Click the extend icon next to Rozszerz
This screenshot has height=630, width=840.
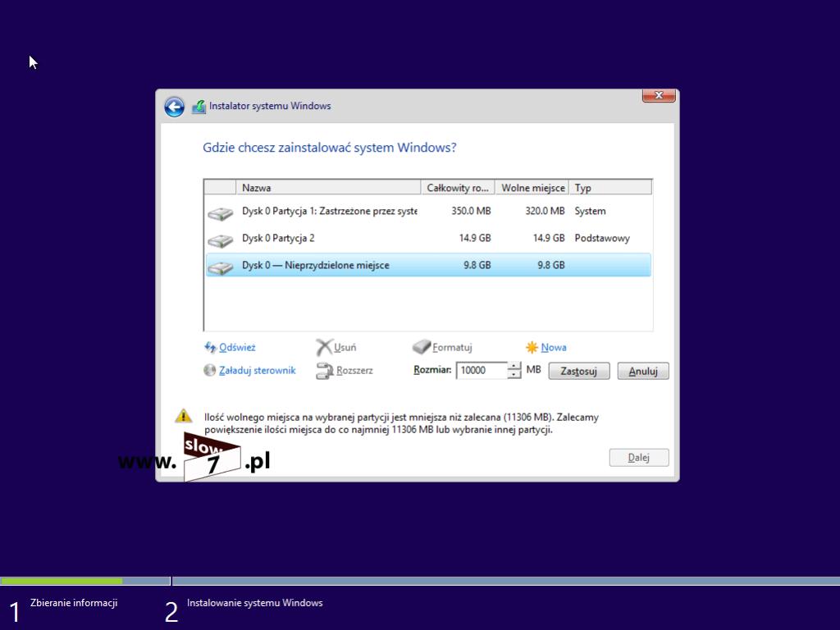[325, 371]
